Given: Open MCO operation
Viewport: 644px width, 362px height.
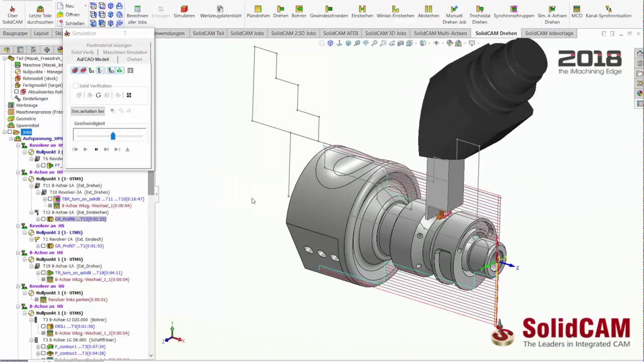Looking at the screenshot, I should [x=577, y=12].
